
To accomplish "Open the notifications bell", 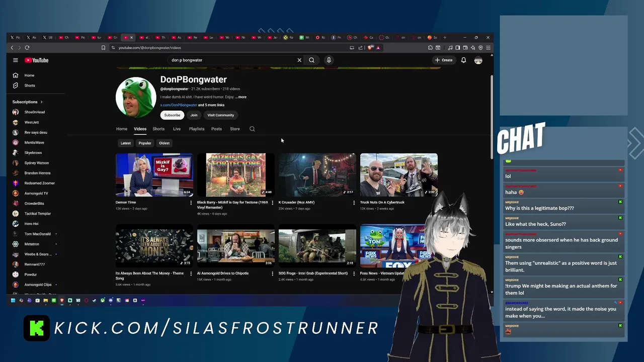I will [x=463, y=60].
